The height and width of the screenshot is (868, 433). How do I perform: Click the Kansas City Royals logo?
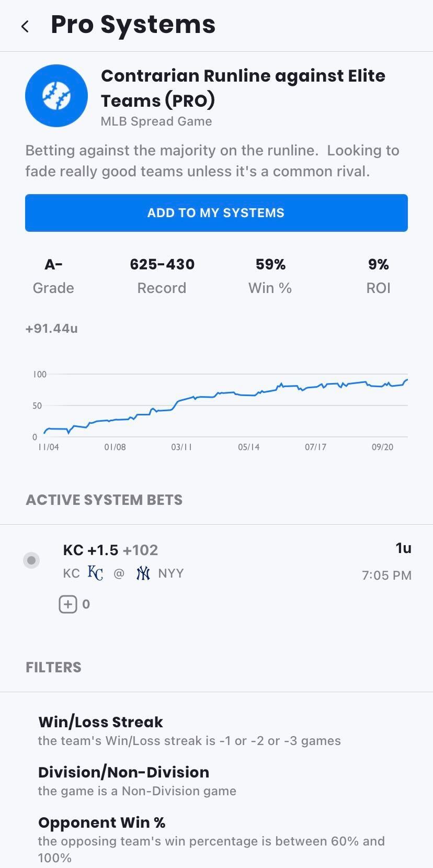pyautogui.click(x=95, y=573)
